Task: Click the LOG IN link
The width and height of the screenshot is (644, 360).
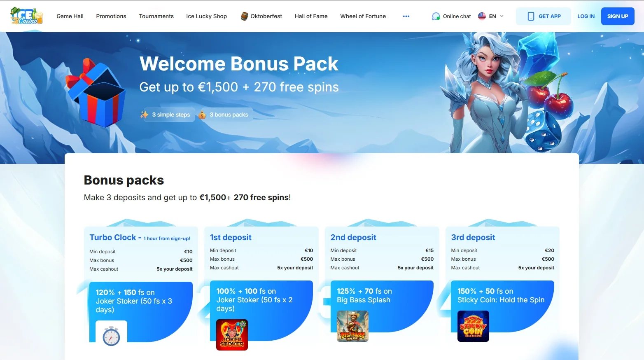Action: (586, 16)
